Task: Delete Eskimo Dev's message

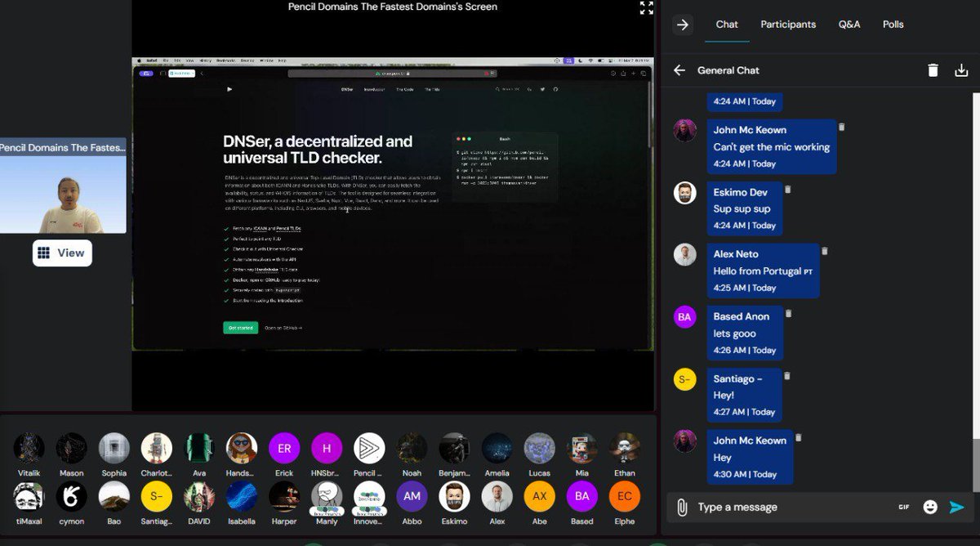Action: click(788, 189)
